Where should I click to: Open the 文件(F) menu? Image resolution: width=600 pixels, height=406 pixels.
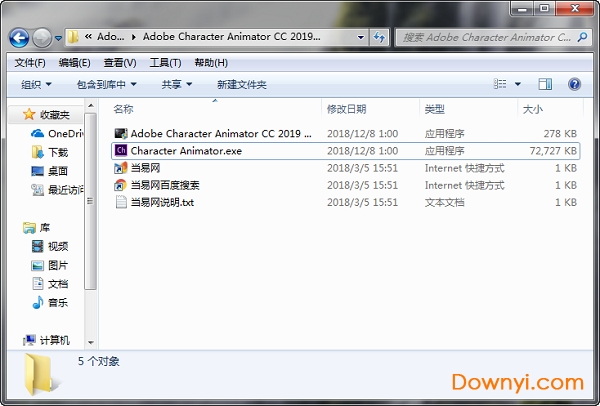tap(30, 62)
